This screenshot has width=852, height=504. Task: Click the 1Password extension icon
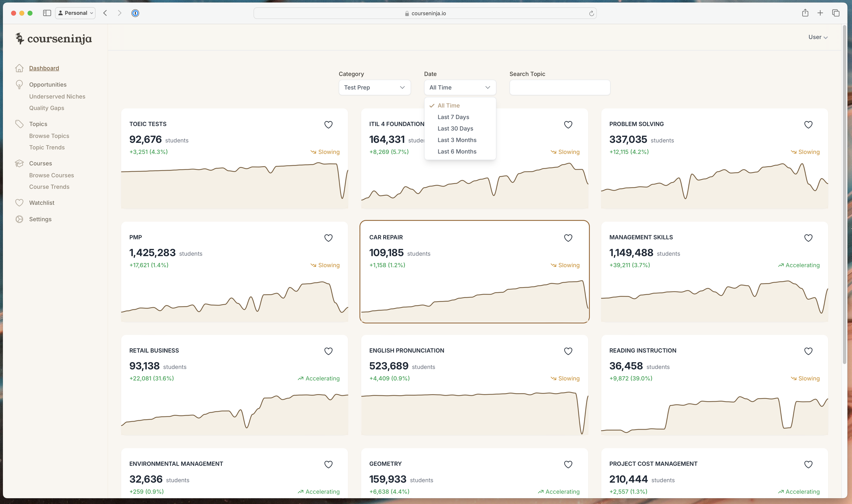(135, 13)
